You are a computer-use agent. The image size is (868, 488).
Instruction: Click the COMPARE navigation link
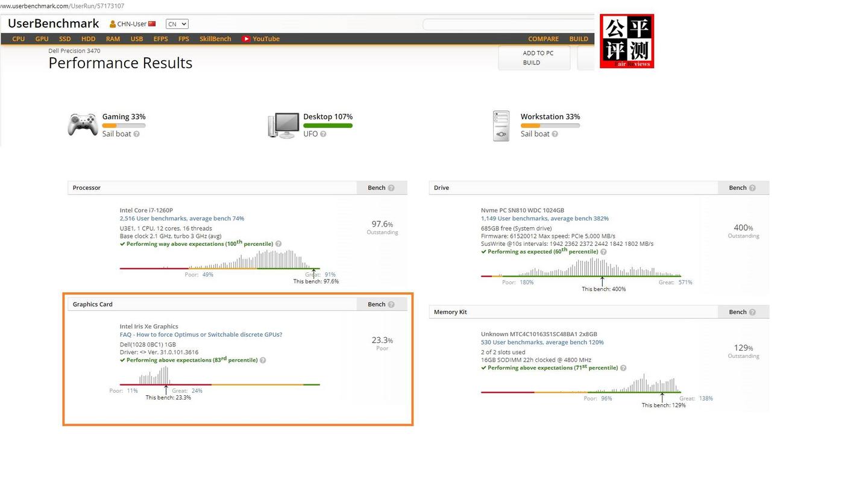(543, 39)
